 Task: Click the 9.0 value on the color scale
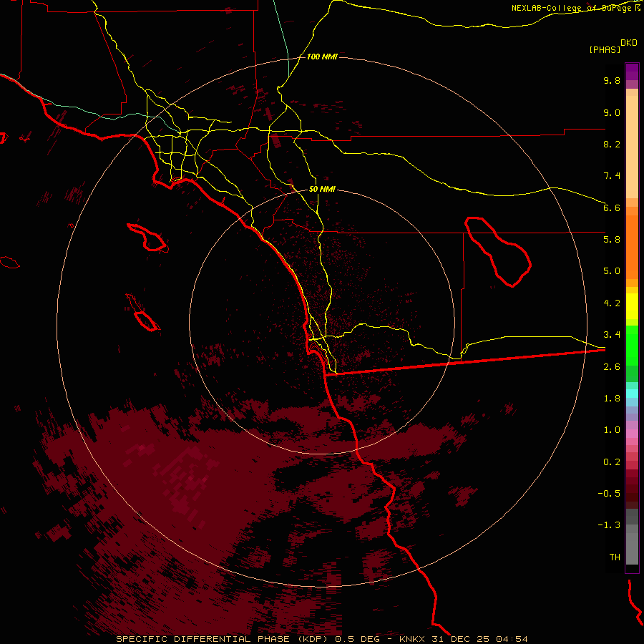coord(612,112)
